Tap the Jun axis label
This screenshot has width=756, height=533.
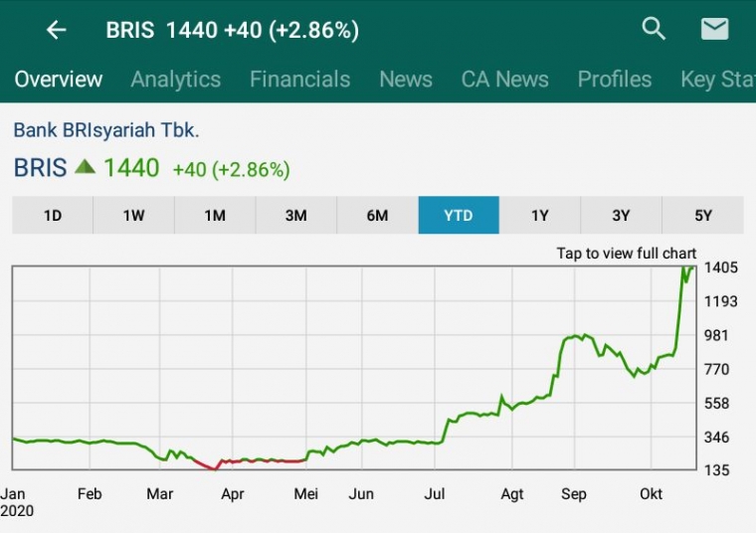click(x=361, y=494)
